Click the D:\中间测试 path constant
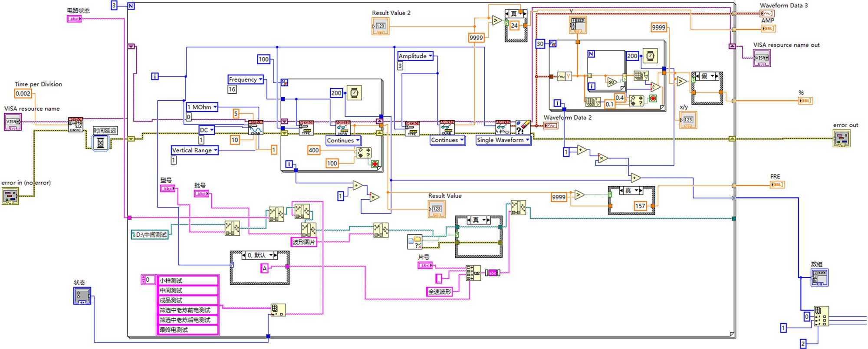Screen dimensions: 868x349 pyautogui.click(x=149, y=235)
